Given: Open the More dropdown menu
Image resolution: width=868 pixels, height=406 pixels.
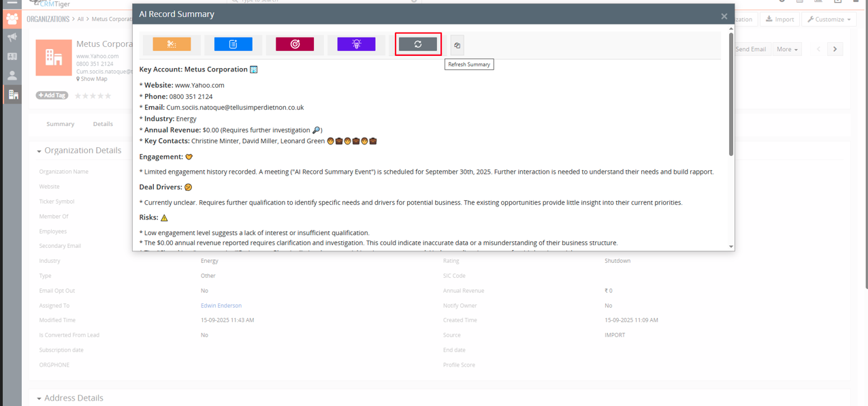Looking at the screenshot, I should click(x=787, y=49).
